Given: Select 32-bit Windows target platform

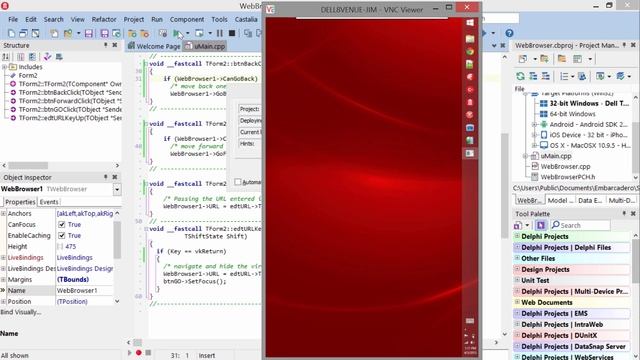Looking at the screenshot, I should pos(588,103).
